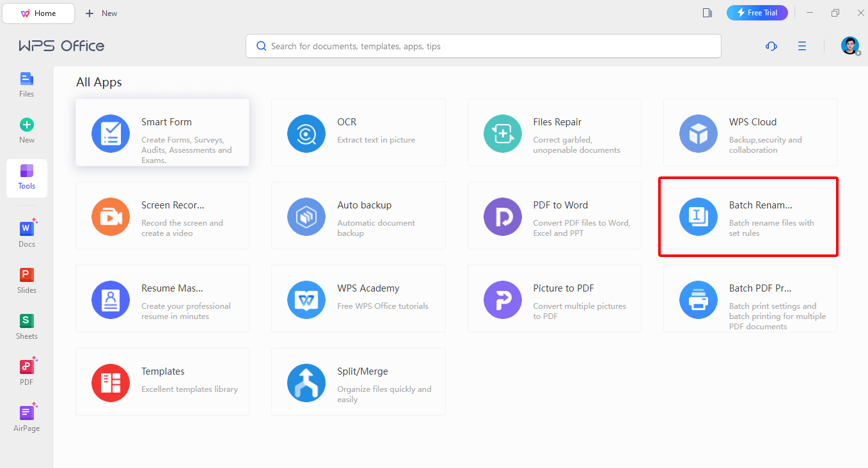868x468 pixels.
Task: Start the PDF to Word converter
Action: point(554,215)
